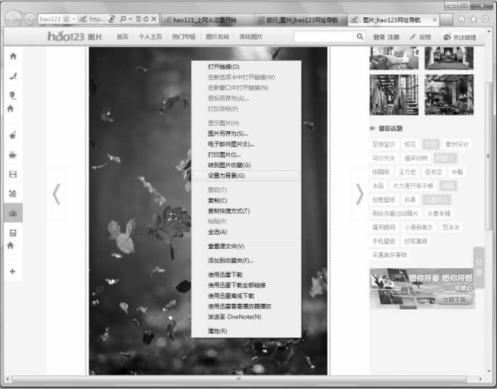Open the 图片名站 navigation link
497x389 pixels.
217,37
